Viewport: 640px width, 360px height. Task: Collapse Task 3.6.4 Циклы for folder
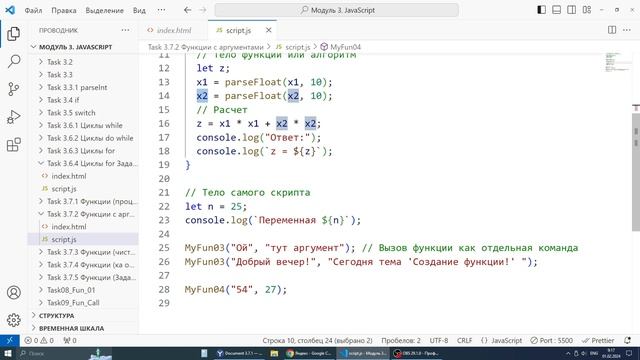(83, 163)
